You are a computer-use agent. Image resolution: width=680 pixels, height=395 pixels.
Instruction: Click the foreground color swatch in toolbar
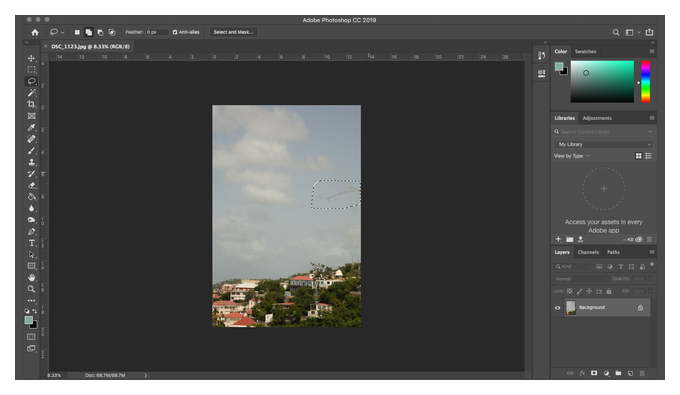[x=29, y=320]
